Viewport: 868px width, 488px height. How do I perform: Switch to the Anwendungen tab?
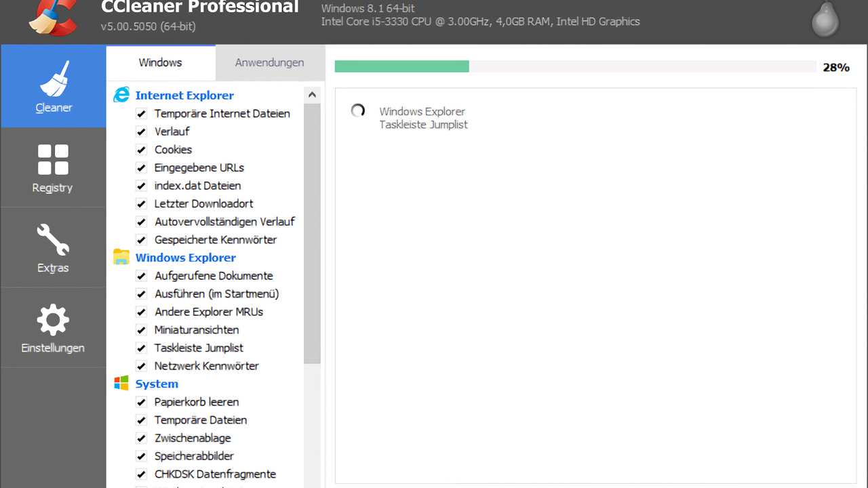point(269,62)
